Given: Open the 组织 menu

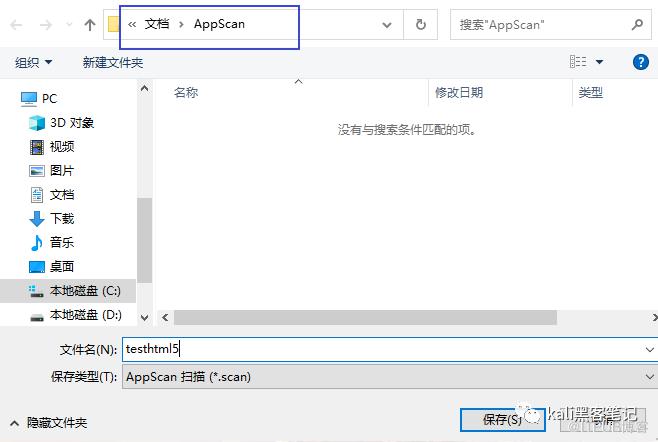Looking at the screenshot, I should [x=33, y=63].
